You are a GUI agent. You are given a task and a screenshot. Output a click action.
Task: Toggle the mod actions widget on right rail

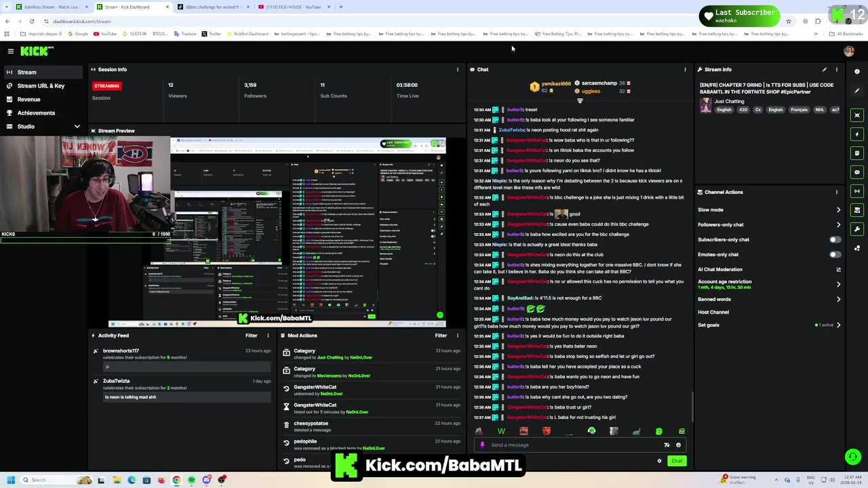[857, 210]
